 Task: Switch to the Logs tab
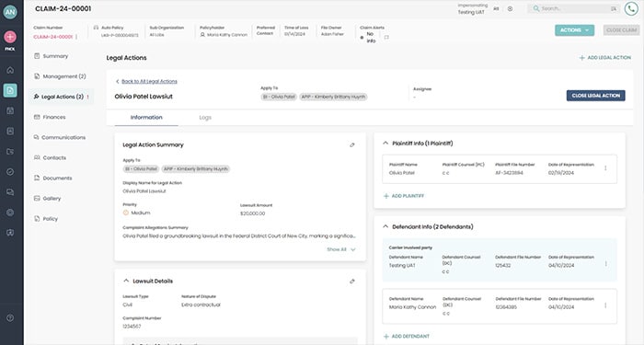[x=205, y=118]
